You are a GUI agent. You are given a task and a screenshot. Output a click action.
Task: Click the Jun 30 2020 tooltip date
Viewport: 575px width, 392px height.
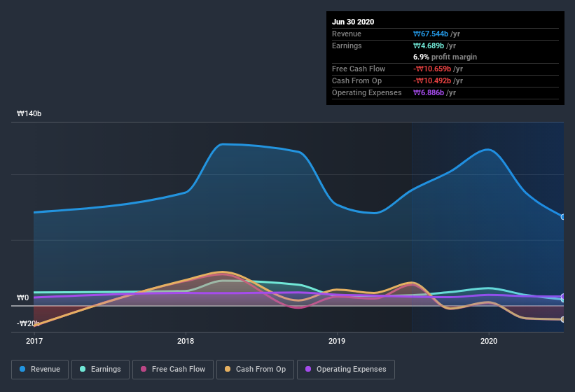pyautogui.click(x=353, y=22)
